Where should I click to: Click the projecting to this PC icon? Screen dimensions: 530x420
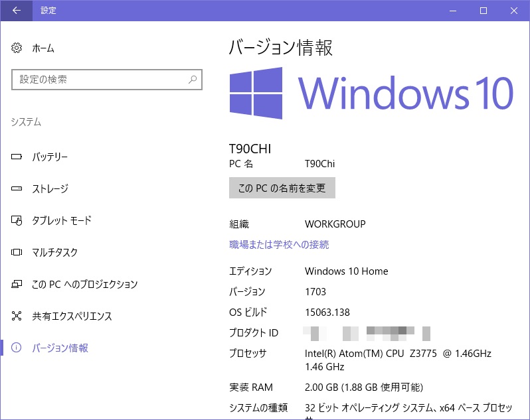point(17,284)
